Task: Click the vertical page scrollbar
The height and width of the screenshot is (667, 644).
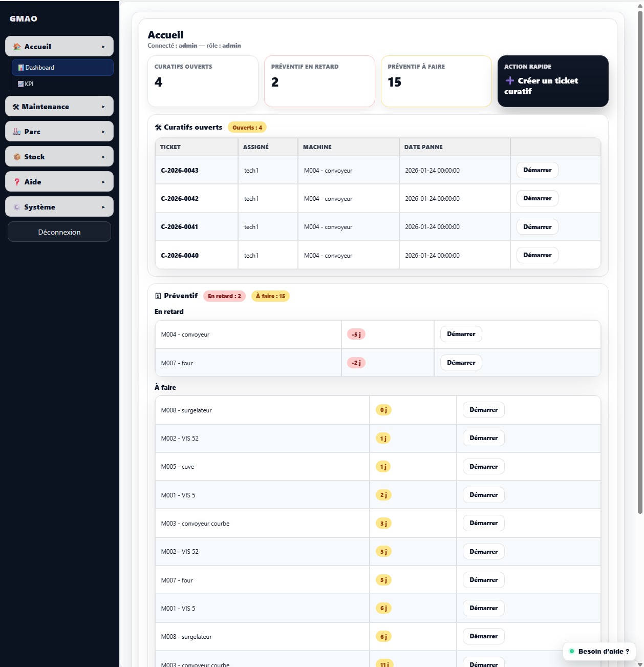Action: (640, 256)
